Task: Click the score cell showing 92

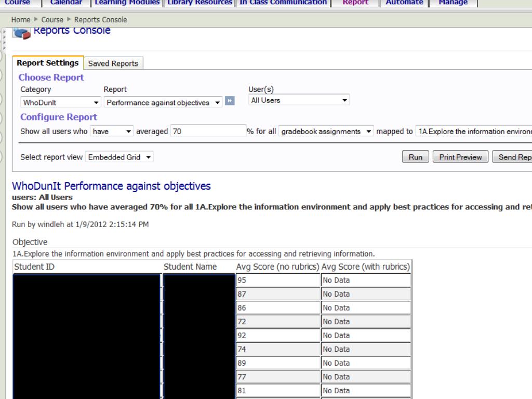Action: click(278, 336)
